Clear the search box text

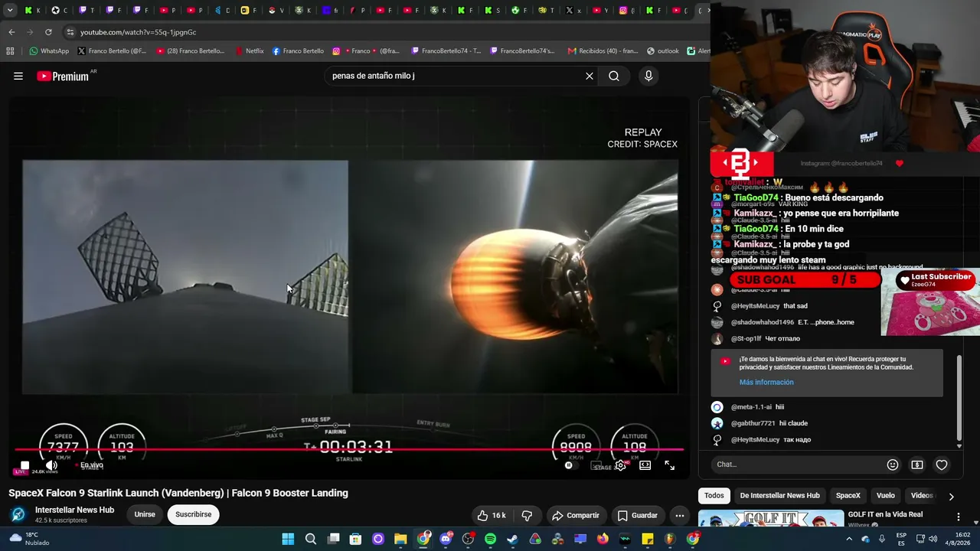(x=590, y=76)
